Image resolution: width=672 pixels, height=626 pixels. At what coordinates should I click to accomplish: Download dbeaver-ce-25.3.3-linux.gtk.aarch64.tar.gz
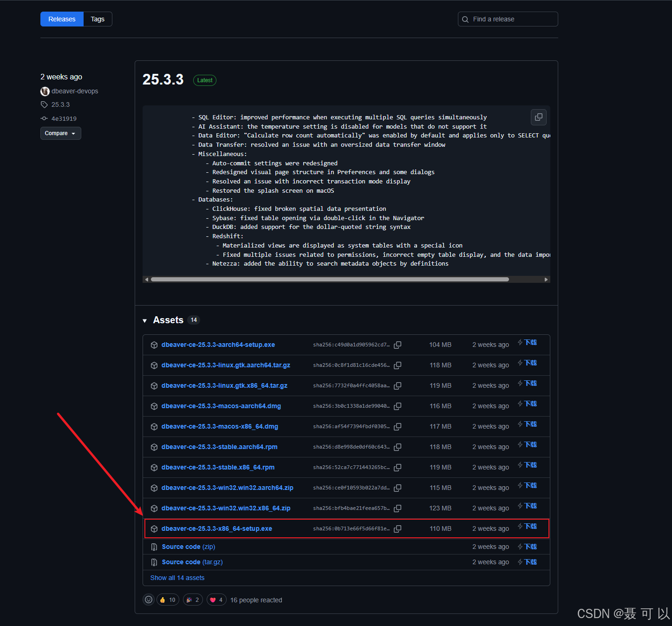pos(226,365)
